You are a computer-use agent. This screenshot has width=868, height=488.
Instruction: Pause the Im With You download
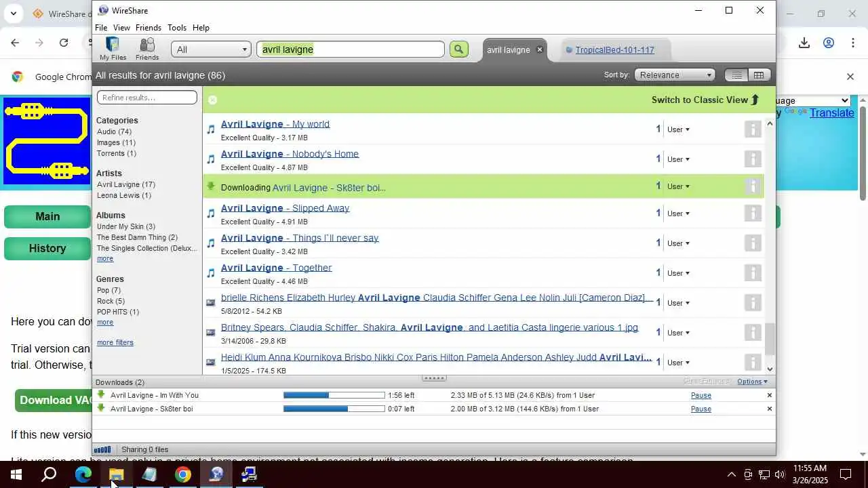[701, 395]
